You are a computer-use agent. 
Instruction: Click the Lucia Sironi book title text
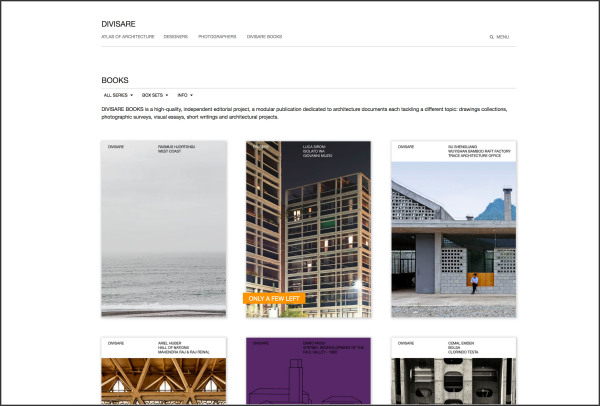pyautogui.click(x=316, y=146)
